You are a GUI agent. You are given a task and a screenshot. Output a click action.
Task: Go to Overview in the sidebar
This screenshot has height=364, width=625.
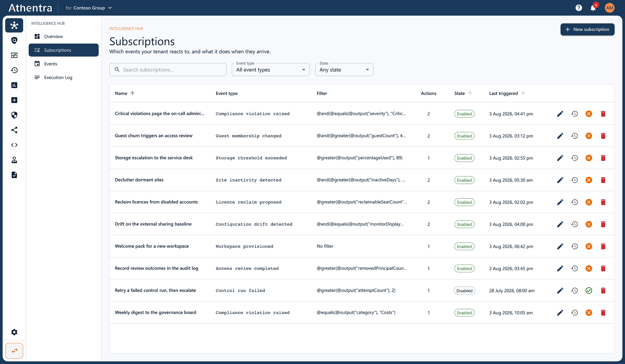[63, 36]
